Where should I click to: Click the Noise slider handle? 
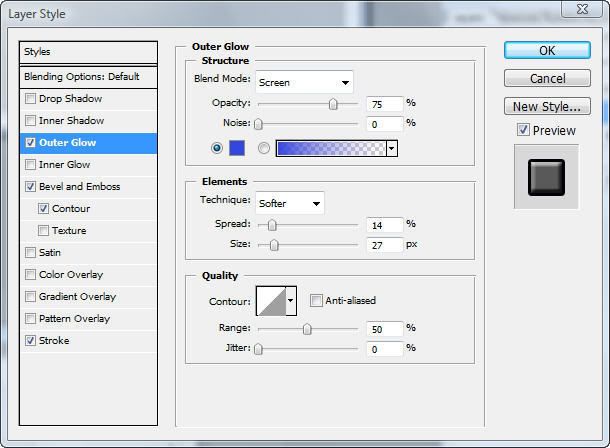pos(258,124)
